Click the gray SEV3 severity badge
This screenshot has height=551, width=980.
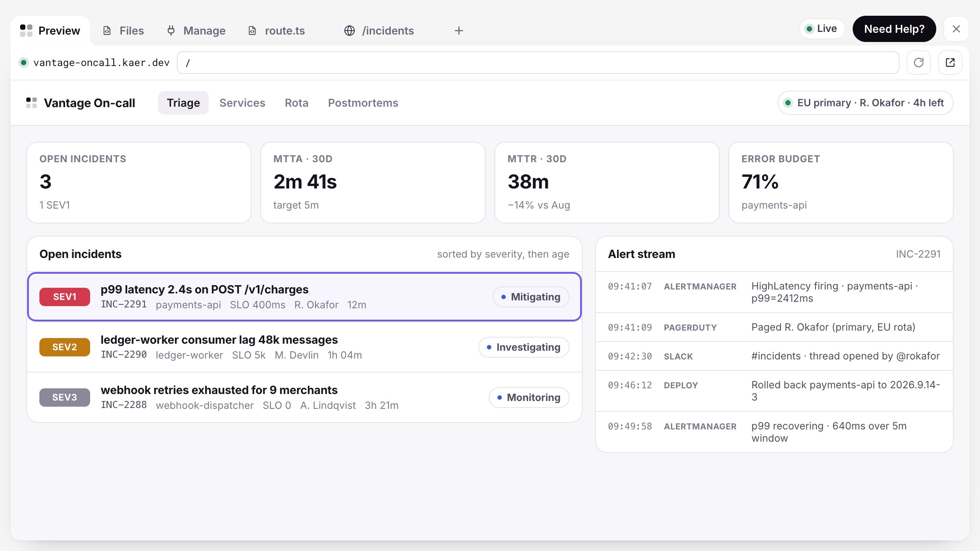click(65, 398)
